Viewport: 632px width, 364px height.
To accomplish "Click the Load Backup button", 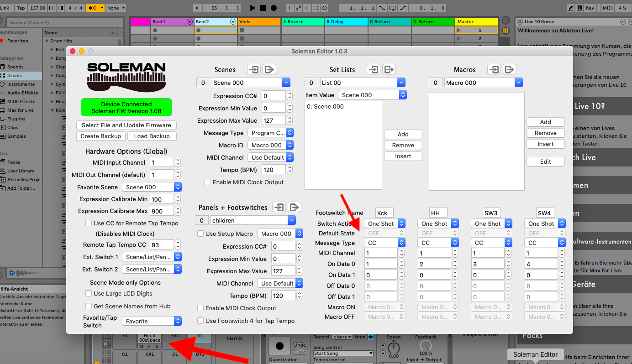I will tap(152, 136).
